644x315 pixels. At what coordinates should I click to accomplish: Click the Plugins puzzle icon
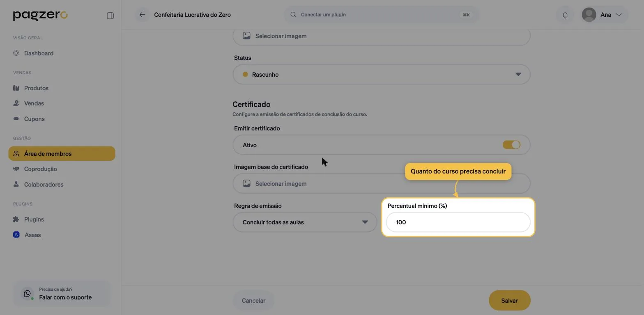click(x=16, y=219)
